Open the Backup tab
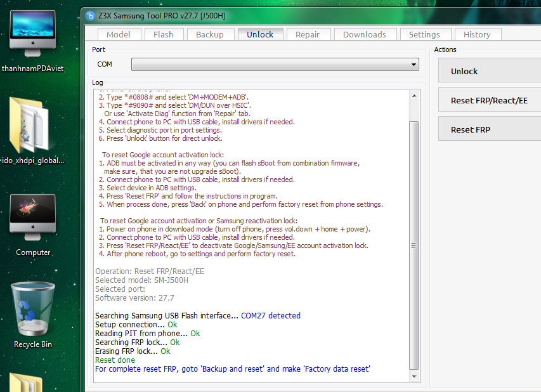The height and width of the screenshot is (392, 541). click(210, 34)
